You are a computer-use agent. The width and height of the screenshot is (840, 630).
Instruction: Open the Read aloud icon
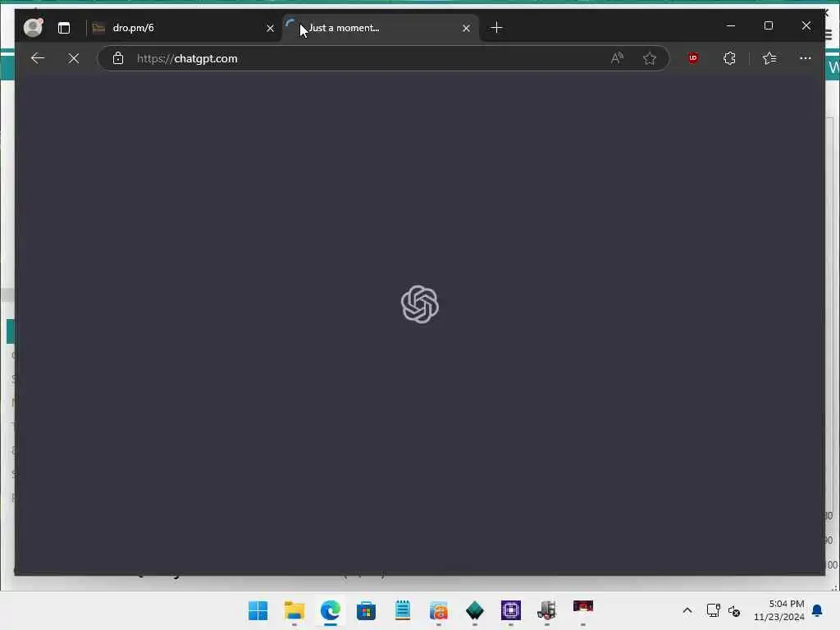pyautogui.click(x=617, y=58)
